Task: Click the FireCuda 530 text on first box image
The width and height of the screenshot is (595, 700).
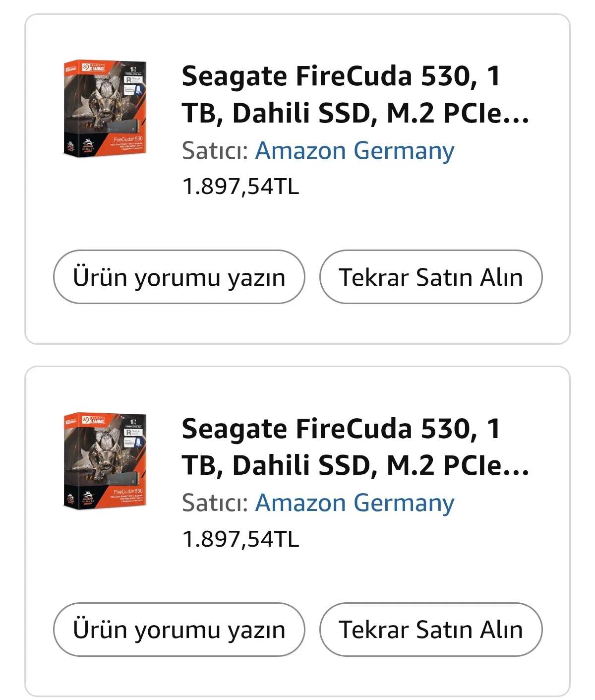Action: (x=128, y=139)
